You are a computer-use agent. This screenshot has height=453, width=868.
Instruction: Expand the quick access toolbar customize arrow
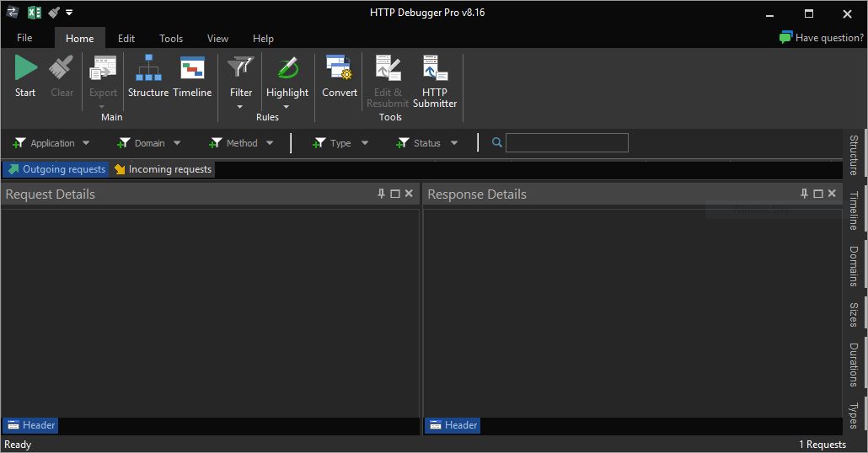(69, 12)
